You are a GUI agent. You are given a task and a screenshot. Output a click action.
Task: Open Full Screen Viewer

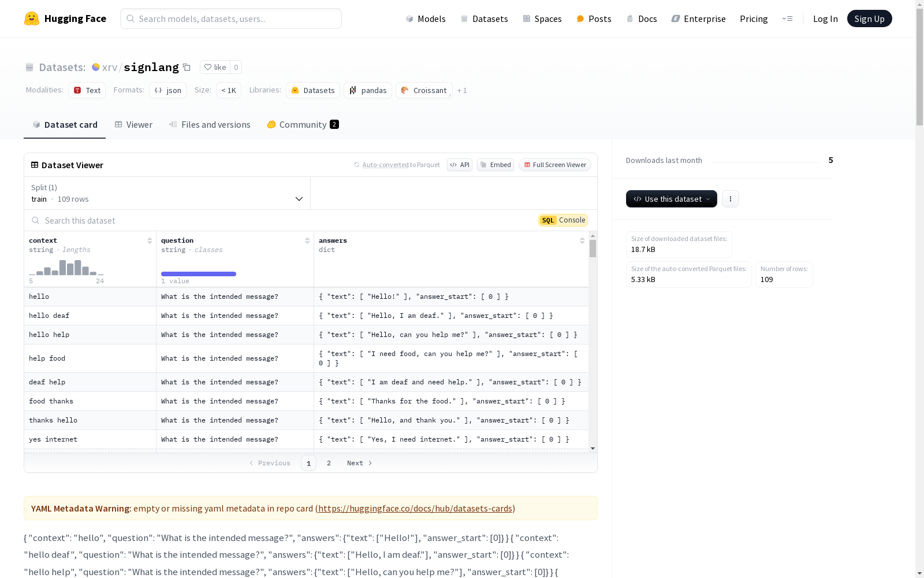[554, 165]
